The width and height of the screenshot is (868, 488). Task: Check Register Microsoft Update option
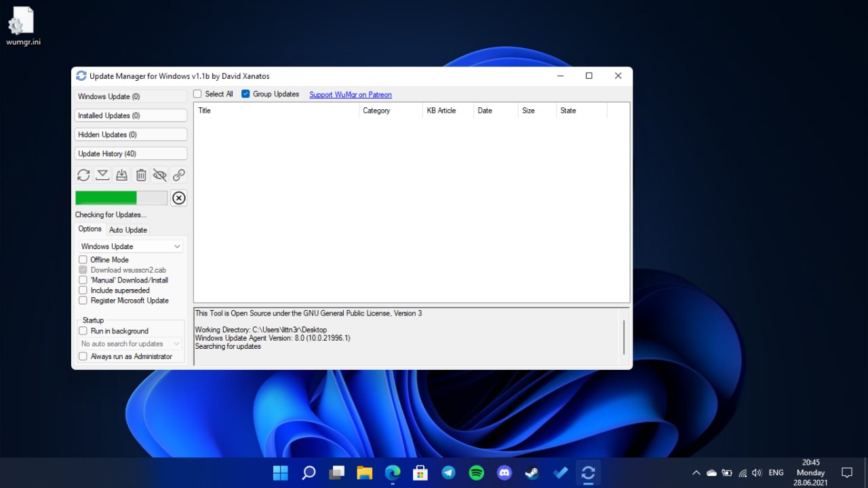[x=83, y=300]
